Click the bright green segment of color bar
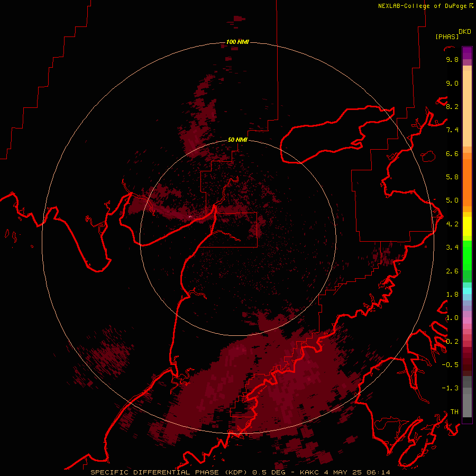Image resolution: width=476 pixels, height=476 pixels. pos(467,255)
